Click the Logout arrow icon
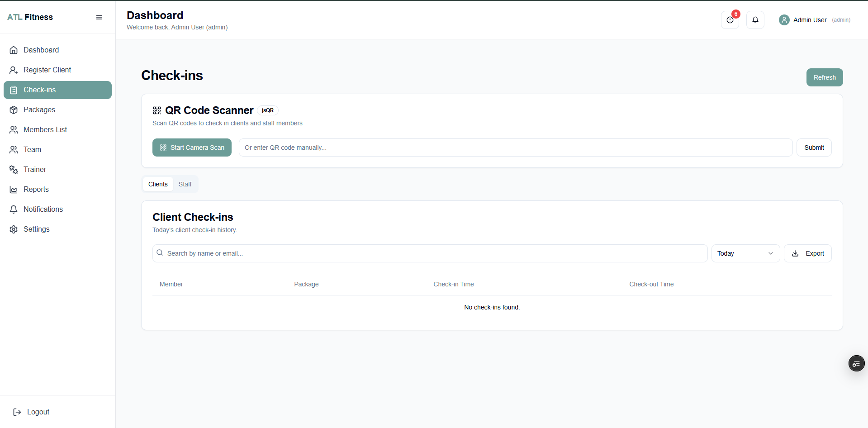Image resolution: width=868 pixels, height=428 pixels. [17, 412]
